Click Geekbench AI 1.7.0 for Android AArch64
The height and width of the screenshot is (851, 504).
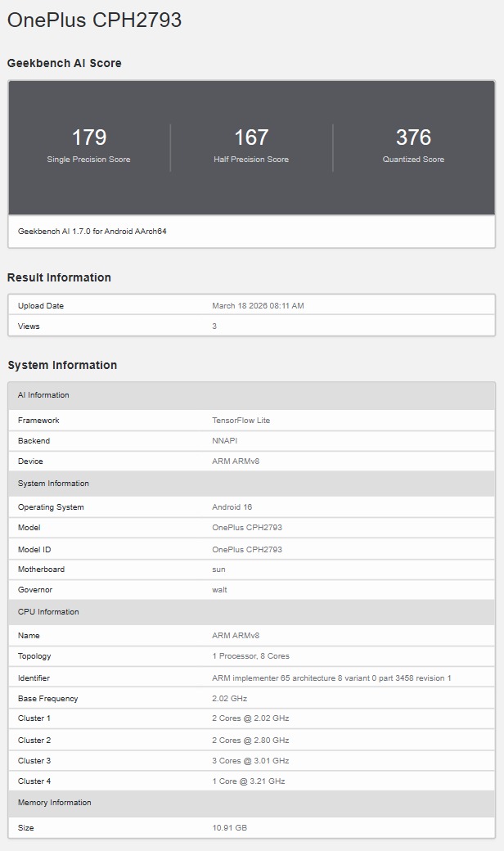(92, 232)
